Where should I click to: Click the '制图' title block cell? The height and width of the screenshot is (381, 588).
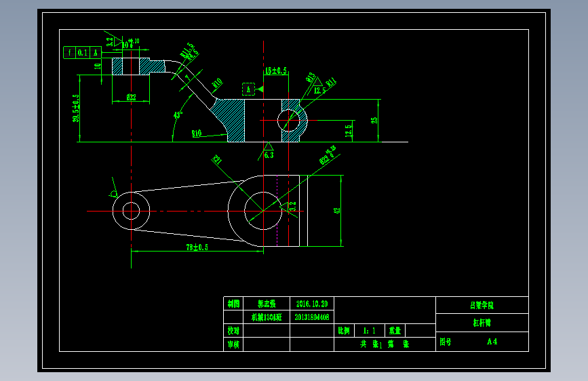(x=233, y=304)
